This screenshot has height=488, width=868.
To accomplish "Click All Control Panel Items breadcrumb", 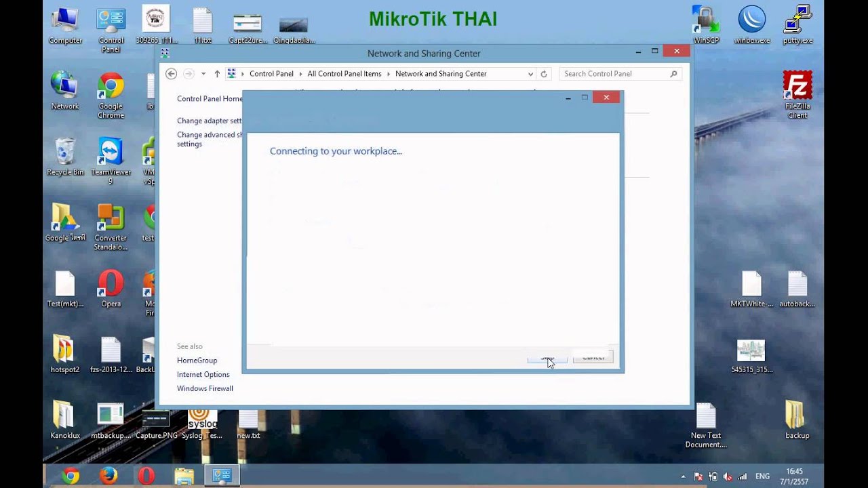I will click(344, 74).
